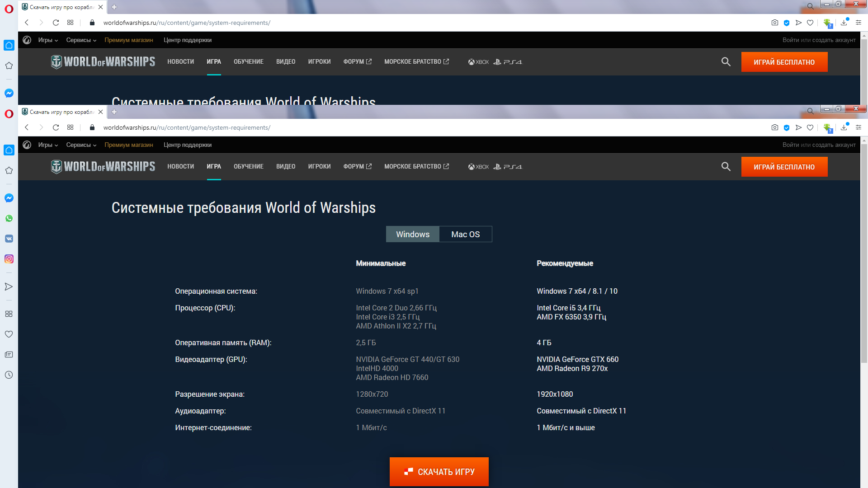Open МОРСКОЕ БРАТСТВО link in front window
The width and height of the screenshot is (868, 488).
(x=416, y=167)
